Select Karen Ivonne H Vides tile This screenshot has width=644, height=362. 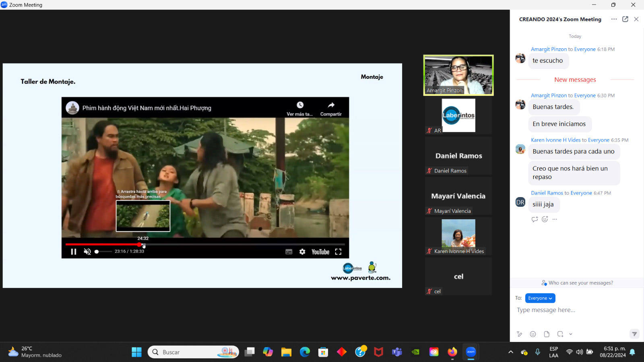tap(458, 236)
